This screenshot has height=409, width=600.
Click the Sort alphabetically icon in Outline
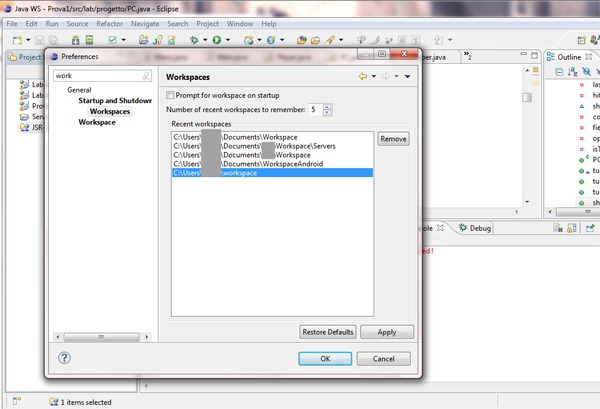(x=572, y=72)
